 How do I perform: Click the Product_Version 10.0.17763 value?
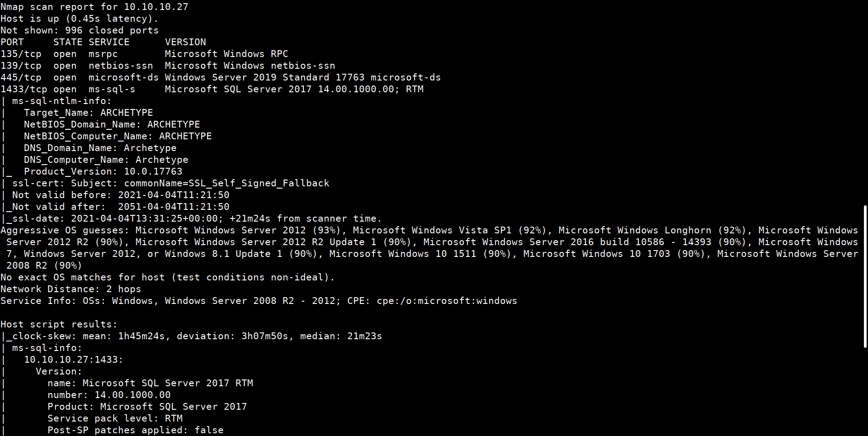[x=153, y=171]
